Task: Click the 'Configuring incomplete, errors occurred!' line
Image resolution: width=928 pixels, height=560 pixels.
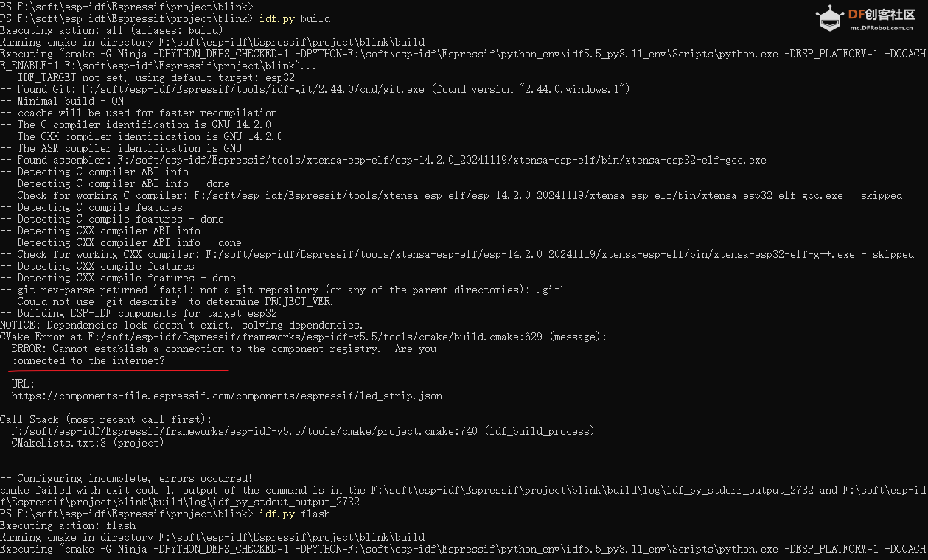Action: (x=134, y=478)
